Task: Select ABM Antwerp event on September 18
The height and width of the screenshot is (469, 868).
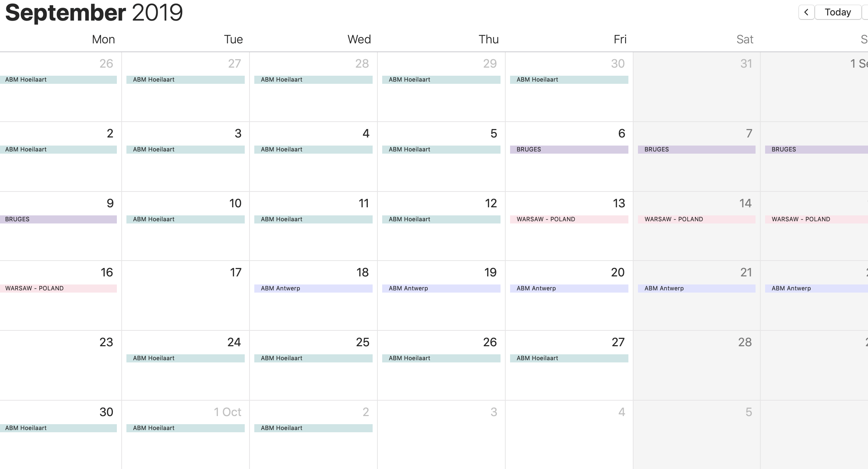Action: click(x=313, y=289)
